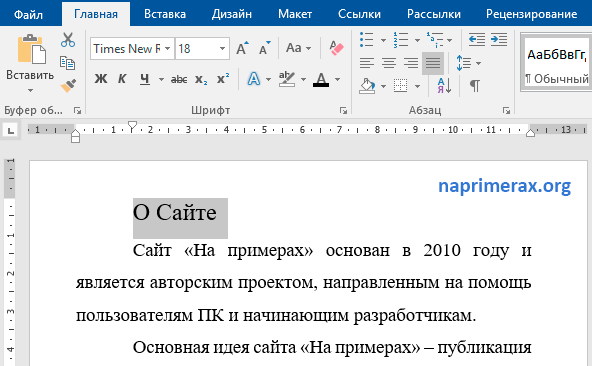This screenshot has height=366, width=592.
Task: Expand the line spacing dropdown arrow
Action: (478, 63)
